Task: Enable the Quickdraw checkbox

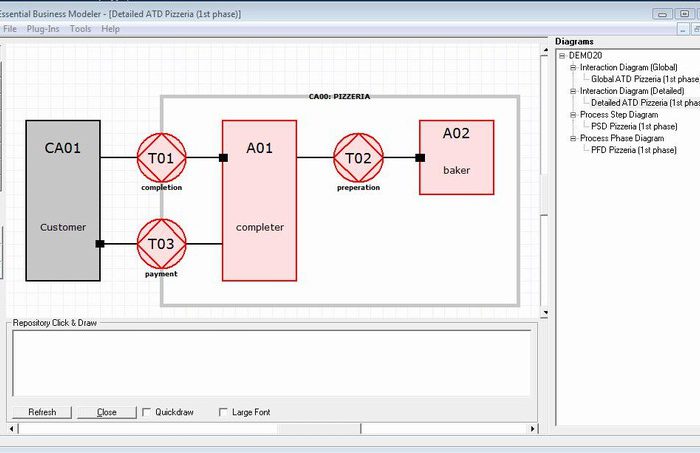Action: pyautogui.click(x=147, y=412)
